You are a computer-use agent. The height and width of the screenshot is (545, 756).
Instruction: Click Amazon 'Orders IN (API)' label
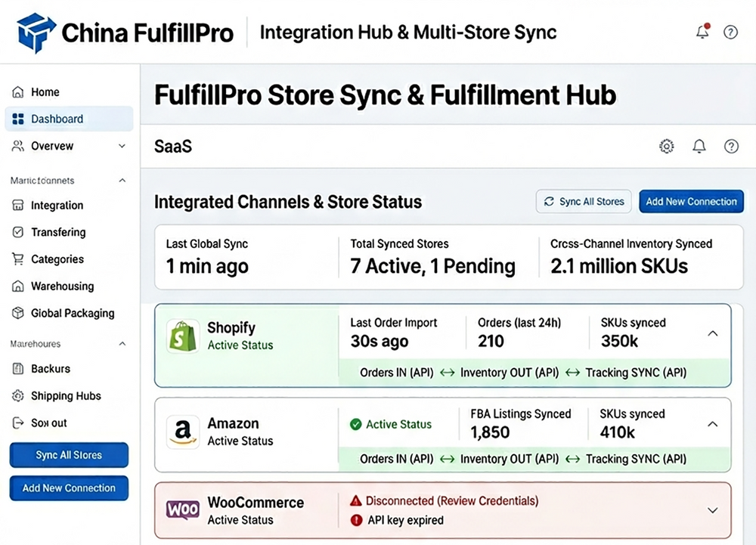(397, 459)
